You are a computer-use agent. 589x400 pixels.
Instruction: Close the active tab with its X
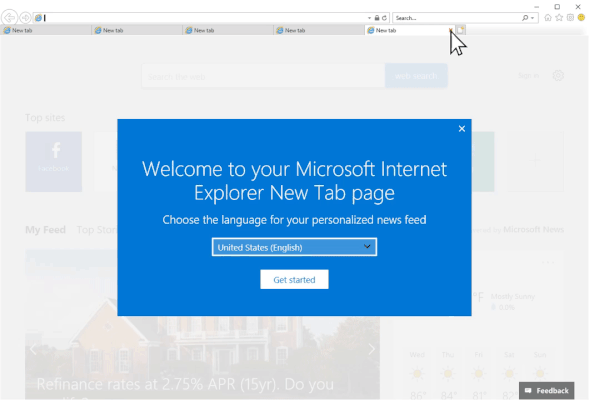point(450,30)
